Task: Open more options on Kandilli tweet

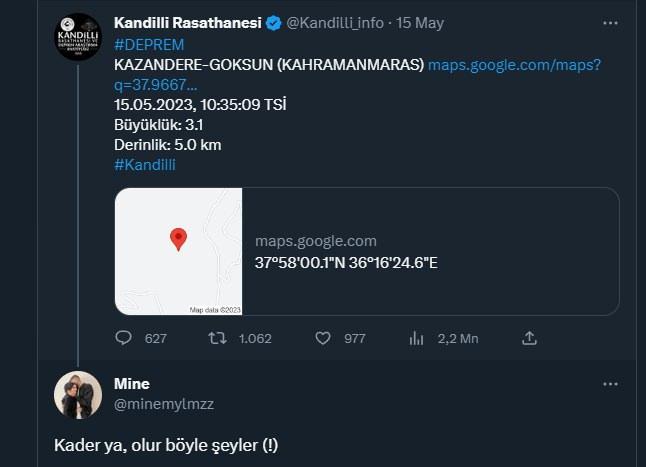Action: [610, 23]
